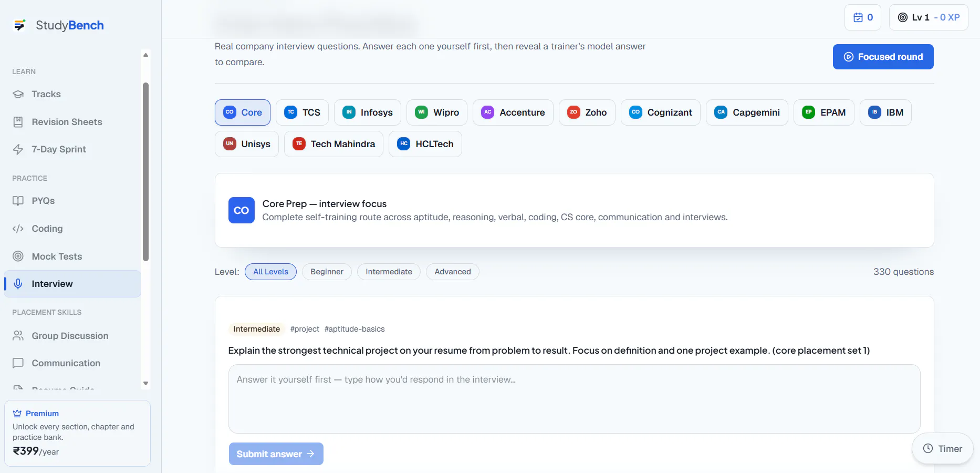
Task: Click the Revision Sheets bookmark icon
Action: [x=18, y=122]
